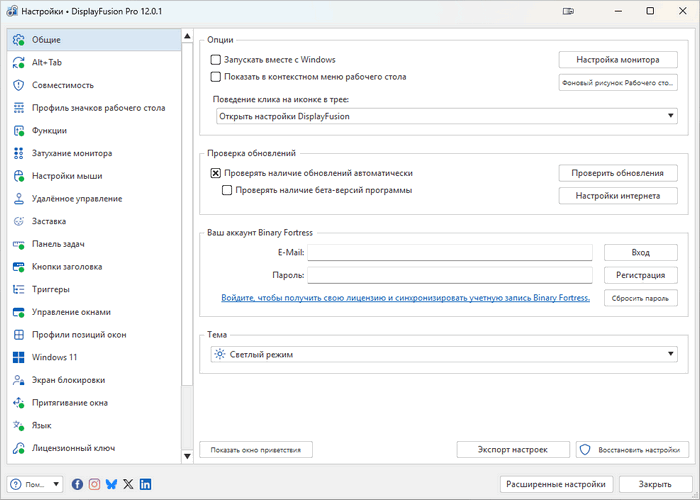Open the Bluesky butterfly icon
This screenshot has height=500, width=700.
(x=111, y=485)
